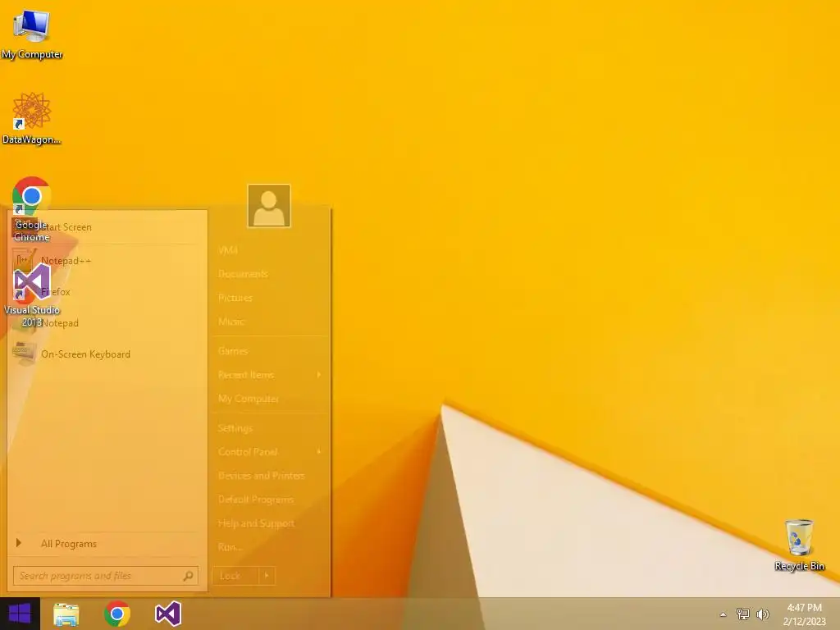The image size is (840, 630).
Task: Launch Chrome from the taskbar
Action: tap(117, 614)
